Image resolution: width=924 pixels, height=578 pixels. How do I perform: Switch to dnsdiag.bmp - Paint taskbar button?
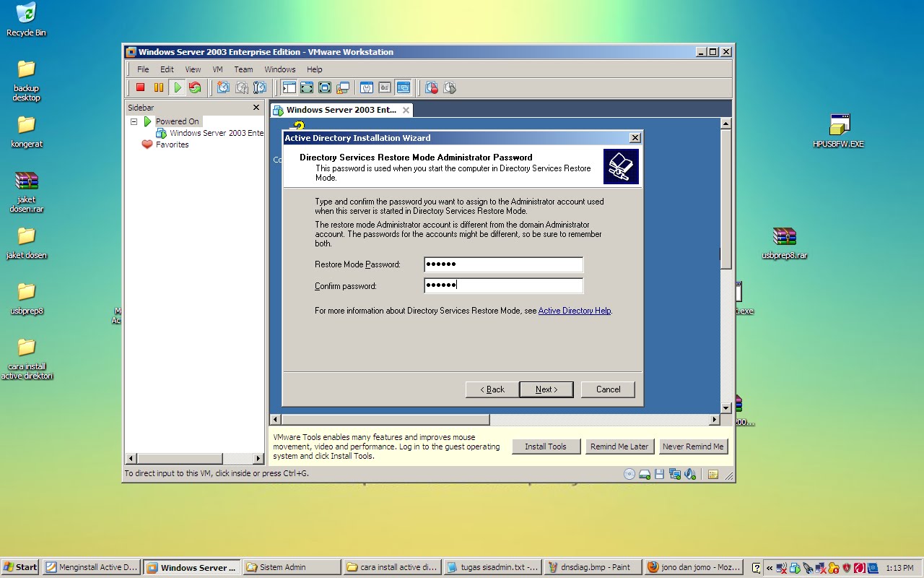coord(592,567)
